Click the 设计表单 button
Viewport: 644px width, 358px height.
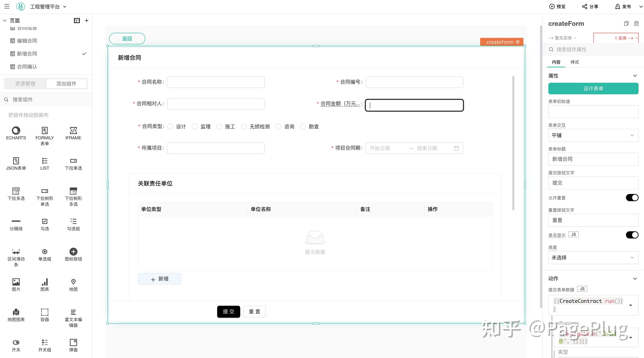click(593, 88)
